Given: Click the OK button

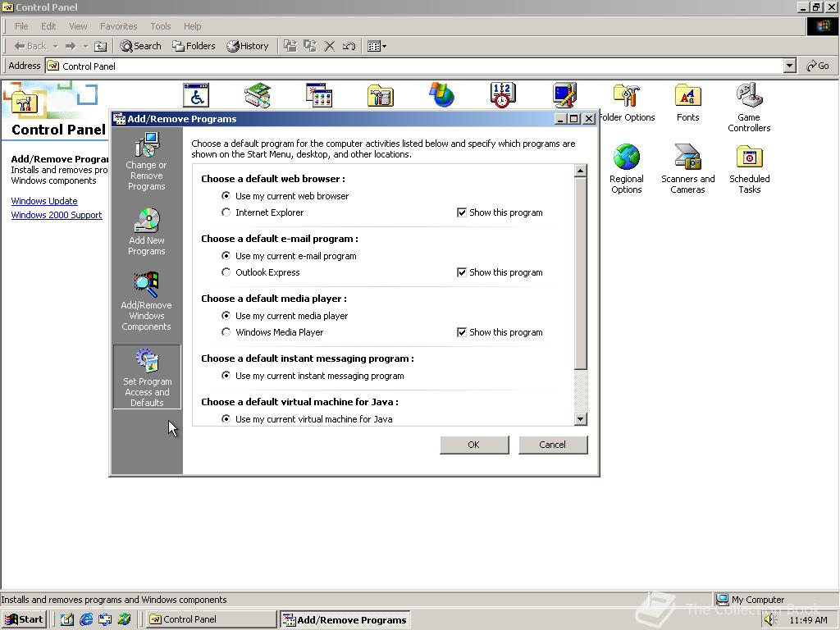Looking at the screenshot, I should coord(474,445).
